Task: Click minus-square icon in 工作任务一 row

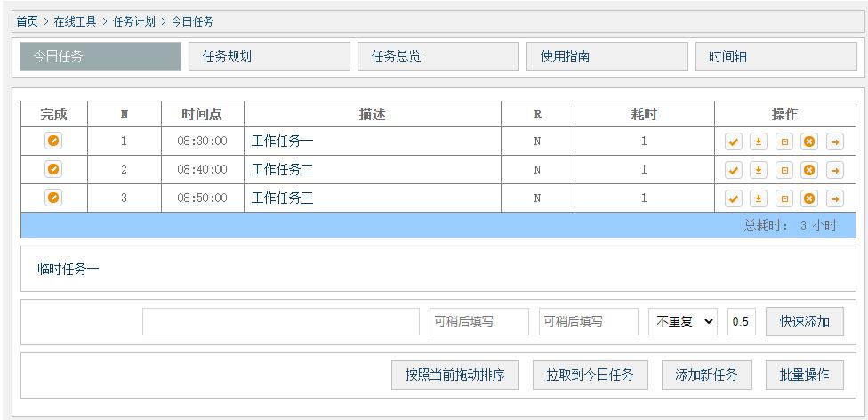Action: 784,141
